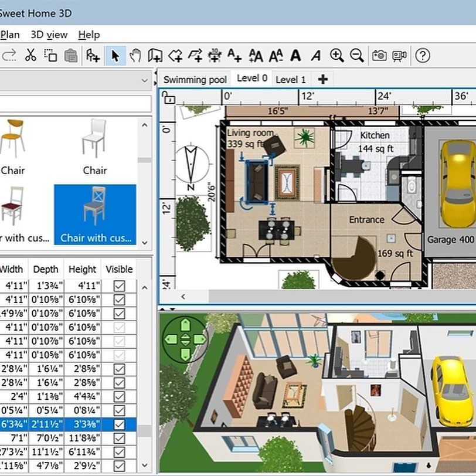
Task: Click the Paste clipboard icon
Action: 71,56
